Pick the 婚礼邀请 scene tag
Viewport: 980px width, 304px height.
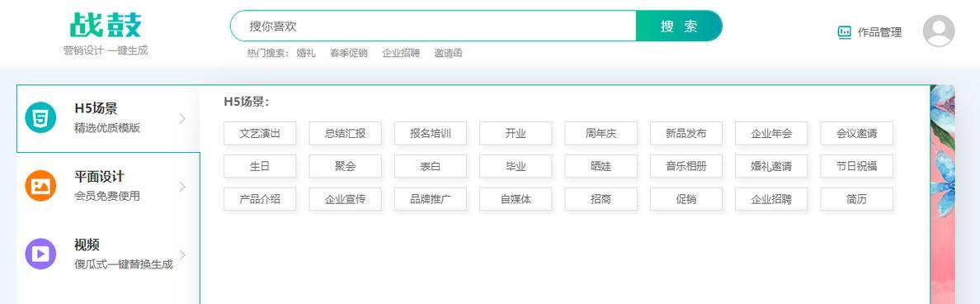click(x=771, y=166)
